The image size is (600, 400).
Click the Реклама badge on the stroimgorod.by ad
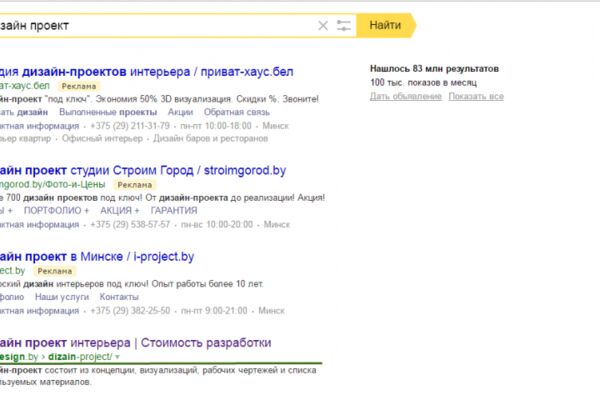pos(135,185)
